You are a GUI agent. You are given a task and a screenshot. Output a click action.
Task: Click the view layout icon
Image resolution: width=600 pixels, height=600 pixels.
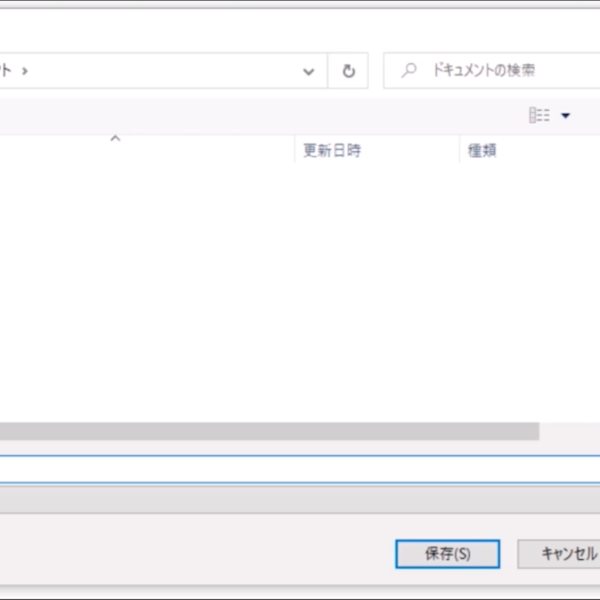click(x=539, y=116)
